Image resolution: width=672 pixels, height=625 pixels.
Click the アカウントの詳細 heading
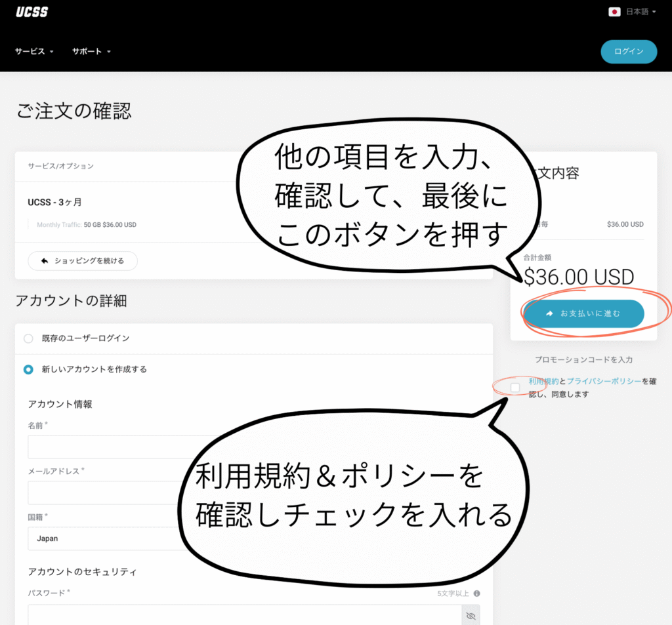(x=71, y=301)
